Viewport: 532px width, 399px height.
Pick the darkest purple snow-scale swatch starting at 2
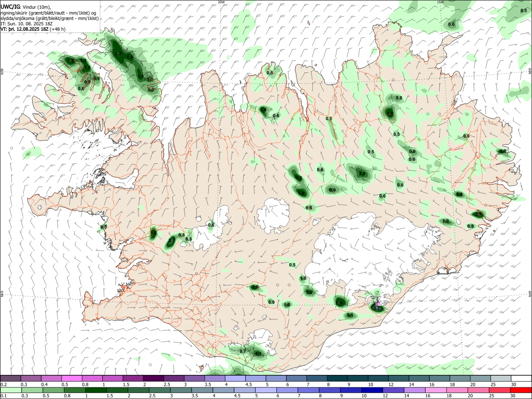153,378
